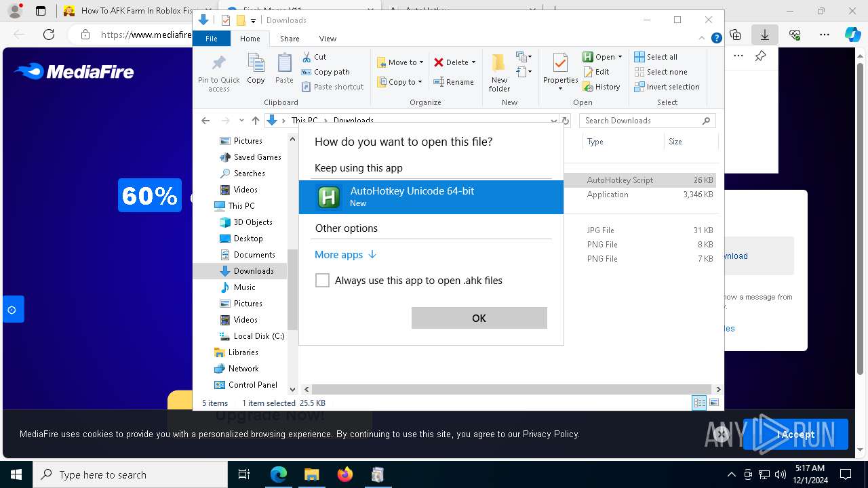Switch to details view icon

pyautogui.click(x=699, y=403)
